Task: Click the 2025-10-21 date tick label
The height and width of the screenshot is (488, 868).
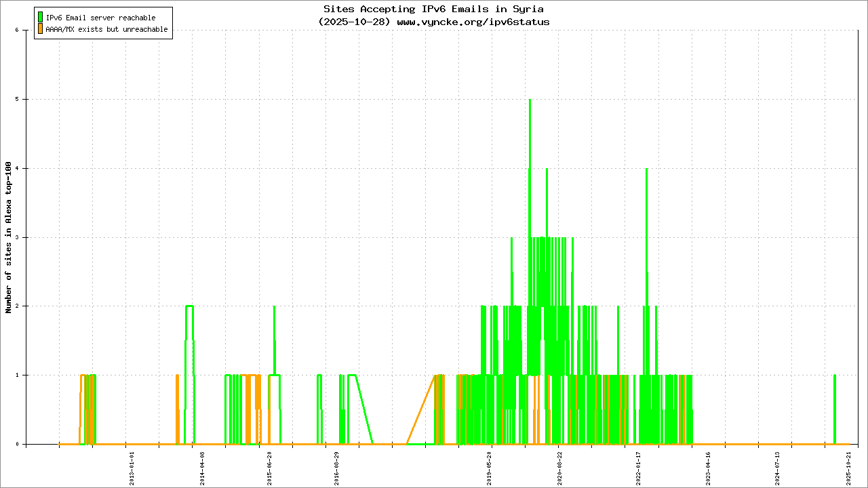Action: coord(848,468)
